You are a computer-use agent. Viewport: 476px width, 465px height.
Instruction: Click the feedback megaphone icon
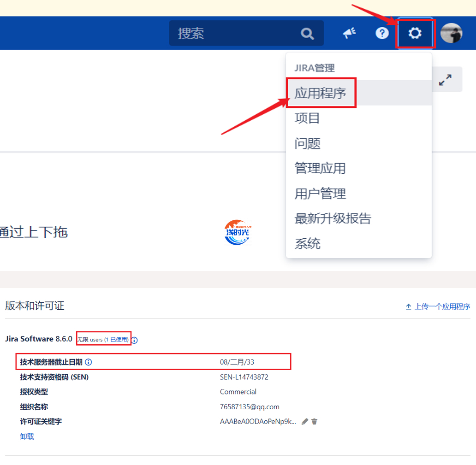click(349, 33)
